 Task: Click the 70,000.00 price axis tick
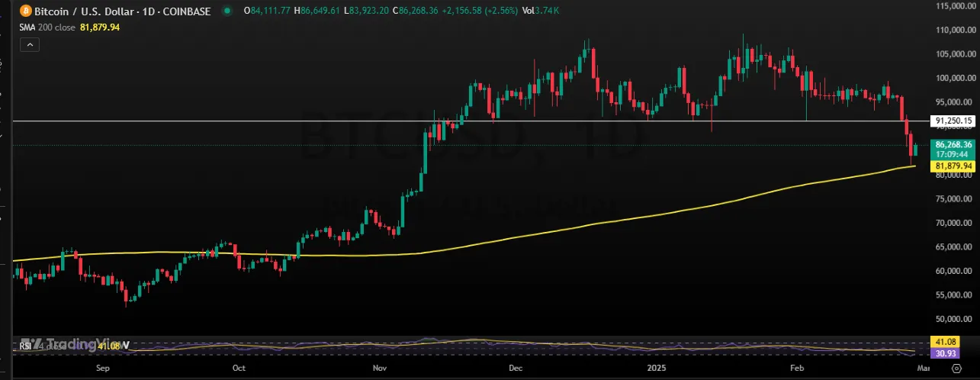click(956, 223)
